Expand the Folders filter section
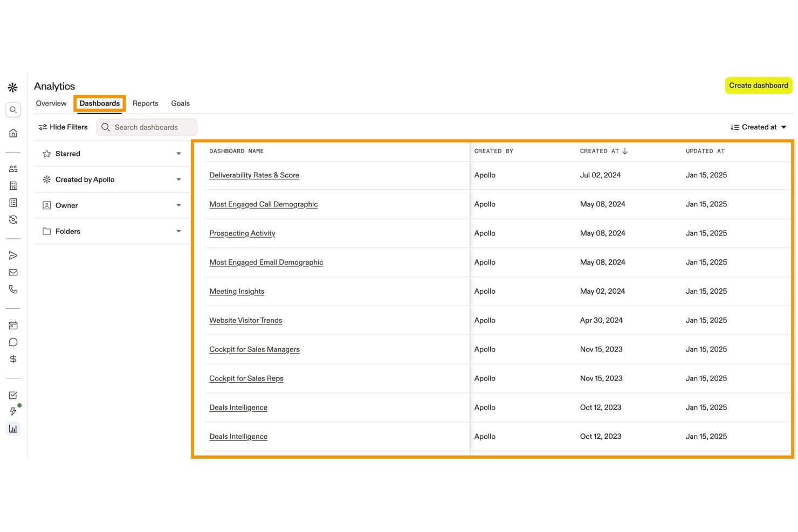 [112, 231]
